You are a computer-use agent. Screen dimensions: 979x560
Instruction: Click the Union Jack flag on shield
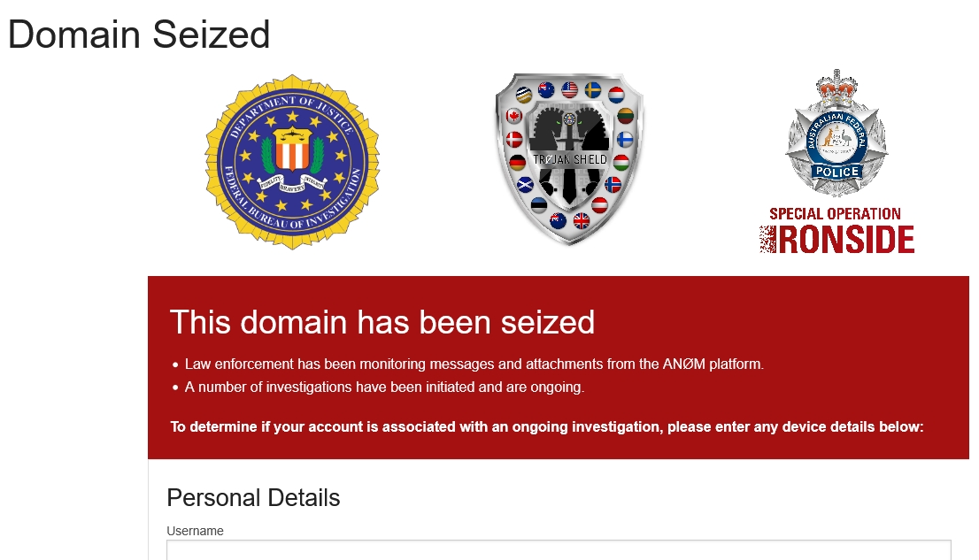pyautogui.click(x=582, y=220)
